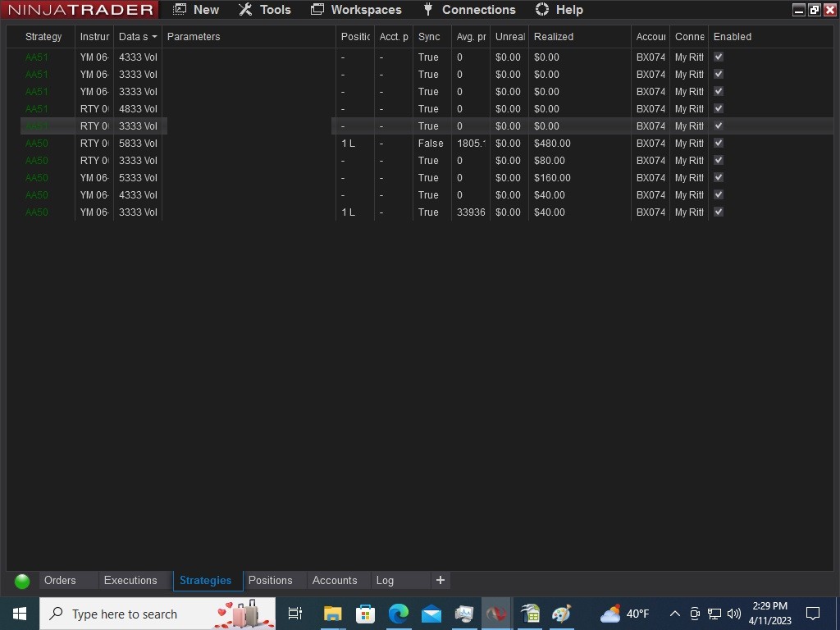The width and height of the screenshot is (840, 630).
Task: Launch Microsoft Edge from the taskbar
Action: coord(398,614)
